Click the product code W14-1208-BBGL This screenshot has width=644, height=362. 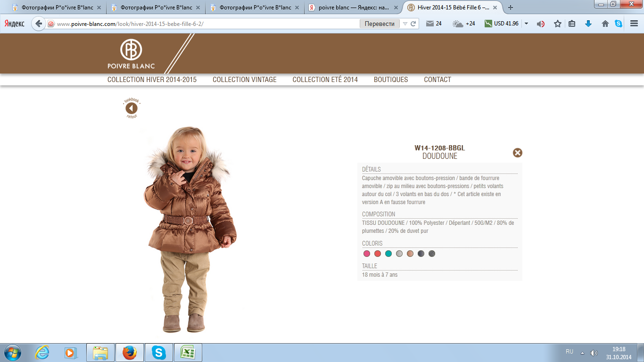click(x=440, y=148)
